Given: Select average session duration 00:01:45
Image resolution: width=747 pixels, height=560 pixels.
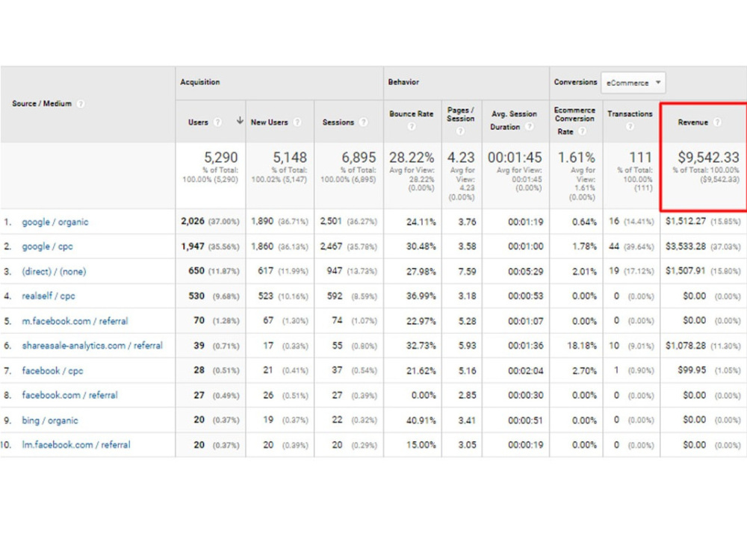Looking at the screenshot, I should coord(515,157).
